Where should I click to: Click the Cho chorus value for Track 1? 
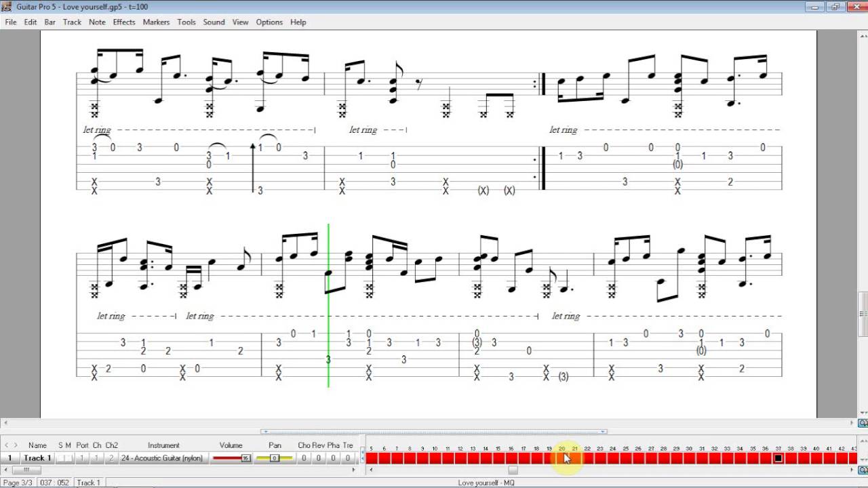coord(304,458)
